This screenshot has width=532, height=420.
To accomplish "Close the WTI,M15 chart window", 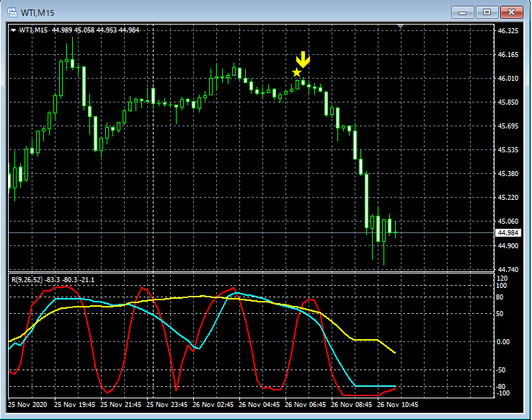I will pyautogui.click(x=511, y=12).
